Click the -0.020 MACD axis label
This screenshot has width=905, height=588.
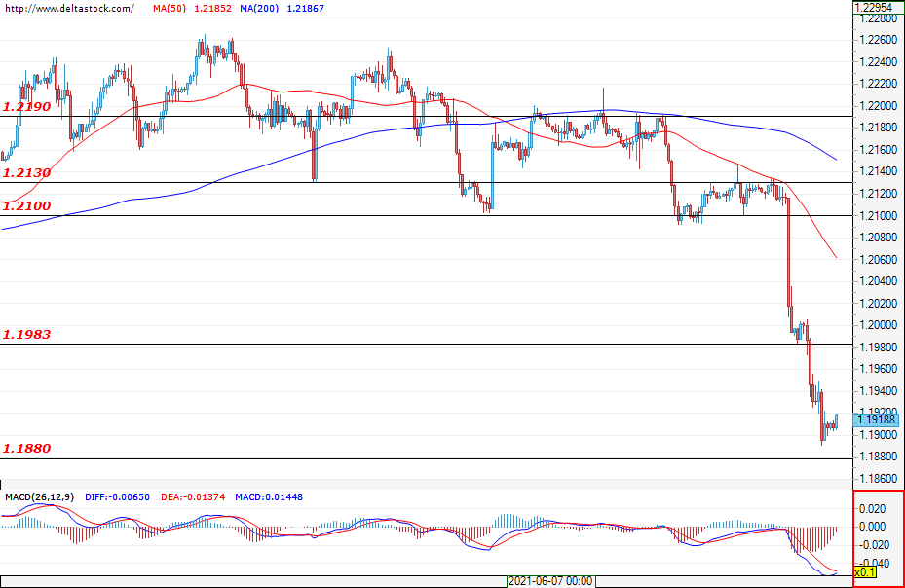pyautogui.click(x=871, y=545)
